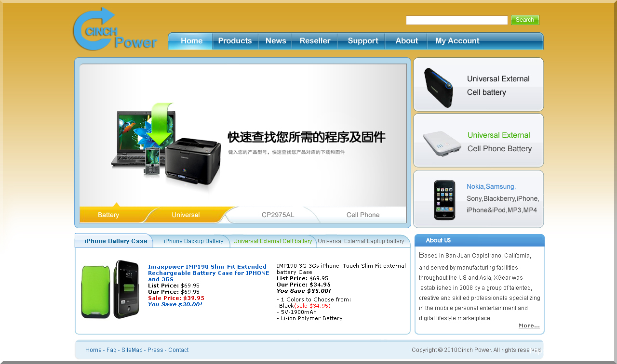Open the Support menu item

pos(363,41)
